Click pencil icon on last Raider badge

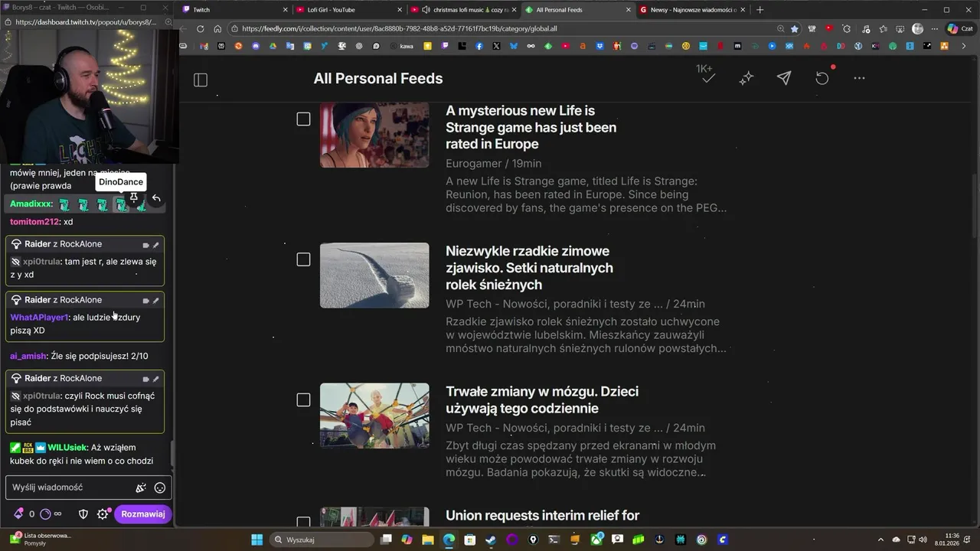155,379
